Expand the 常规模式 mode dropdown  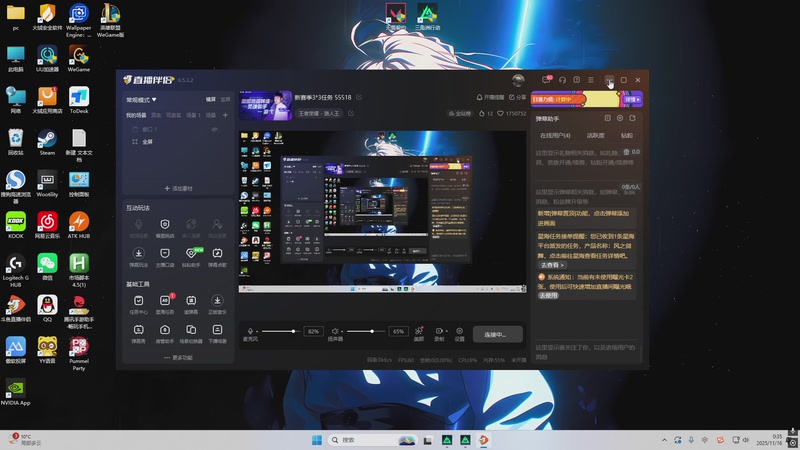(x=141, y=99)
